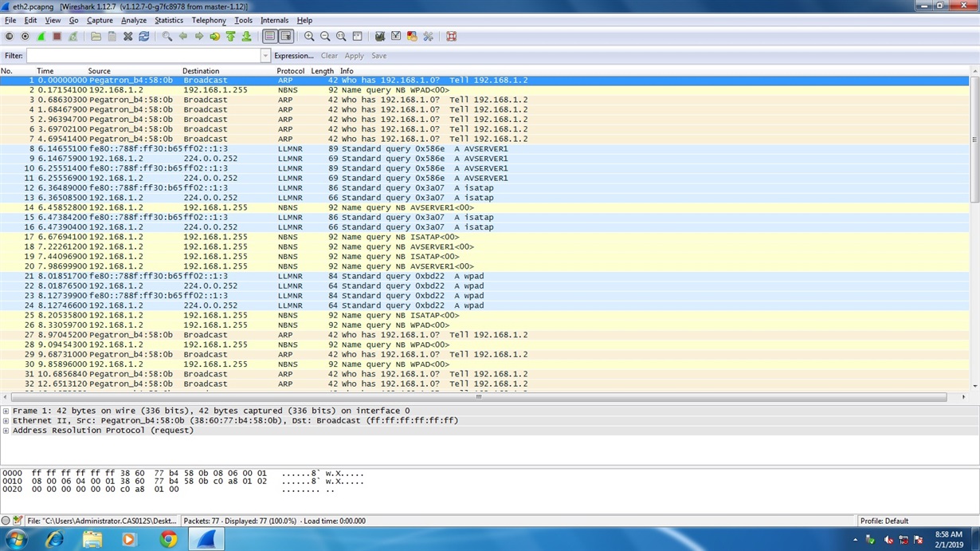Restart the running live capture icon
This screenshot has width=980, height=551.
pyautogui.click(x=73, y=37)
